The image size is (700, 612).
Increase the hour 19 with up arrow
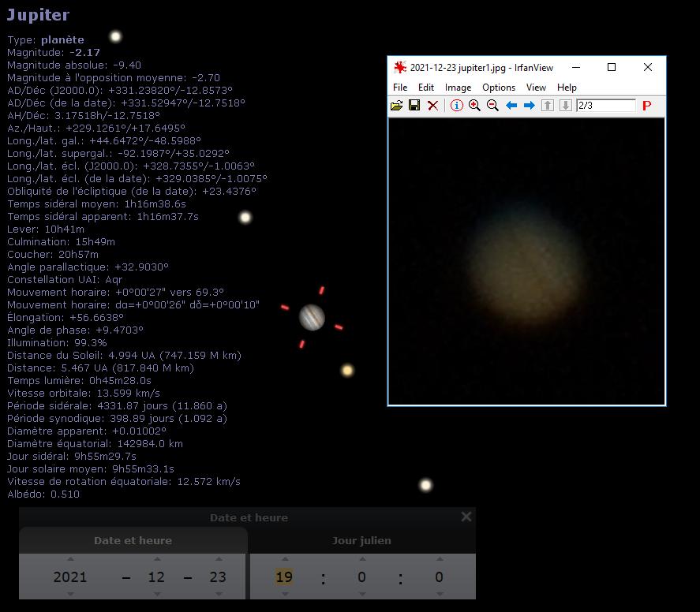coord(285,559)
